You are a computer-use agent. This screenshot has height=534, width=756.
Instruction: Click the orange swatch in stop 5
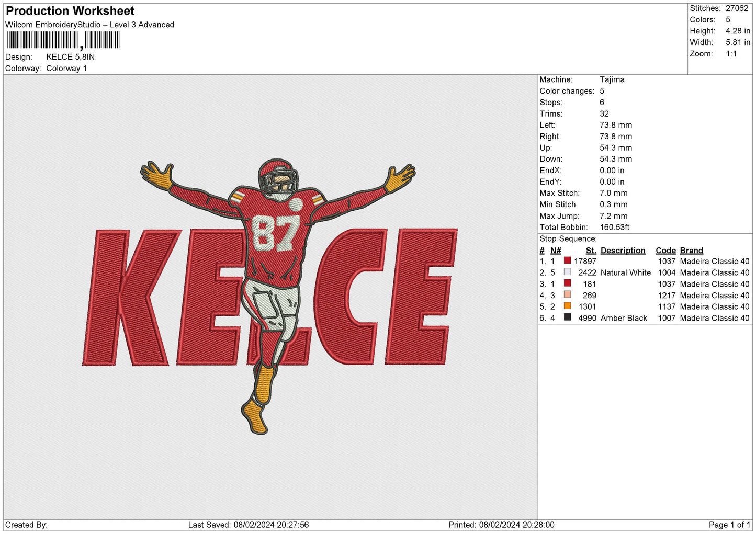click(x=567, y=306)
